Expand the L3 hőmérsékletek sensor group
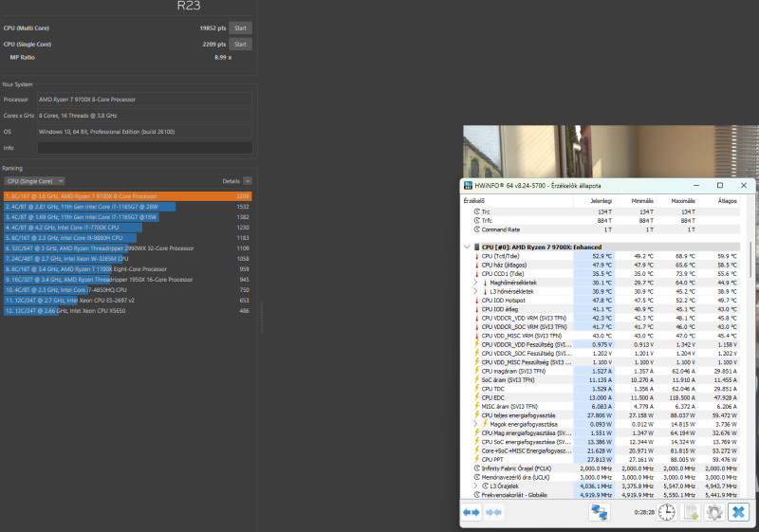The height and width of the screenshot is (532, 759). (475, 291)
